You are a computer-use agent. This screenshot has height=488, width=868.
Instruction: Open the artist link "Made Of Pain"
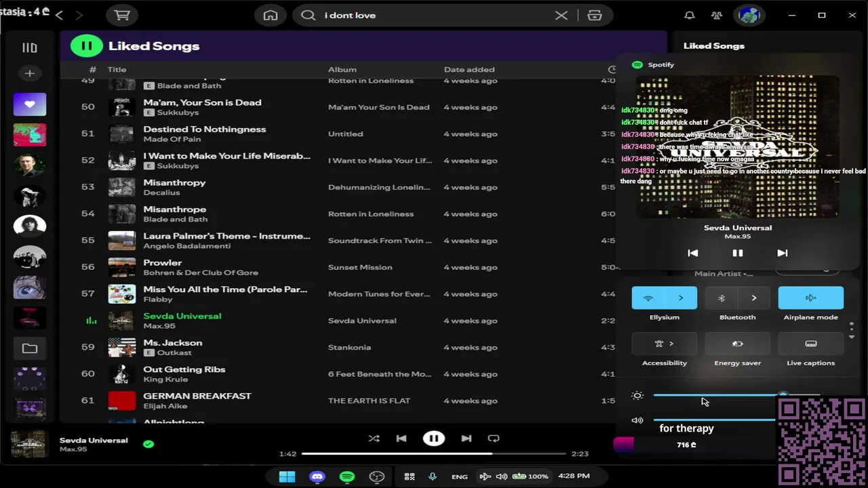pos(172,139)
